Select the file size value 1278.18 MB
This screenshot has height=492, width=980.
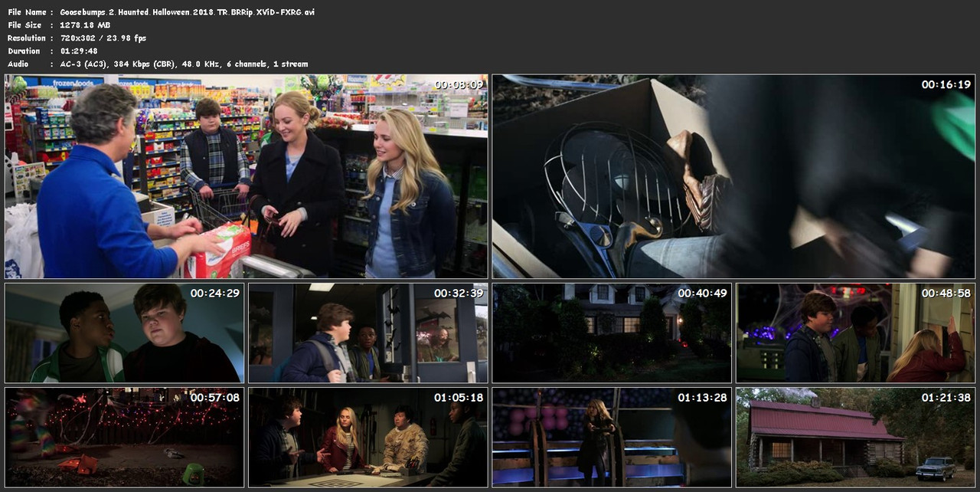[85, 25]
